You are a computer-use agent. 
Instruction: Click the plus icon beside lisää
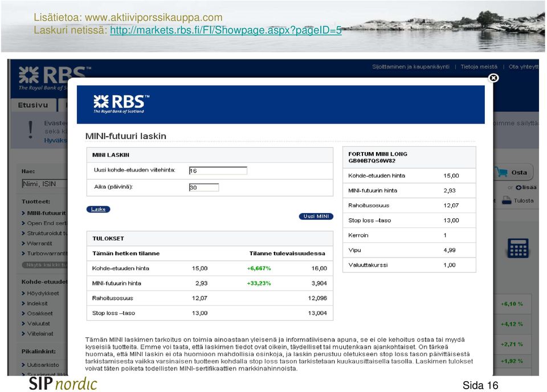(x=519, y=187)
